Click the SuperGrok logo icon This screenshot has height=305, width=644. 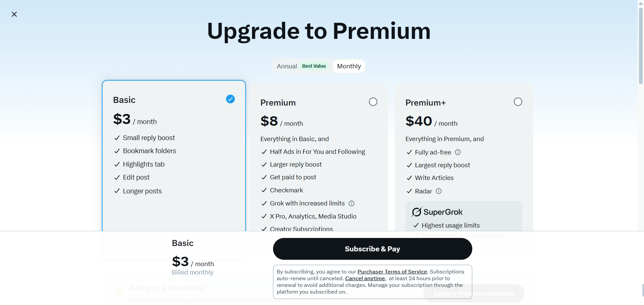(417, 212)
